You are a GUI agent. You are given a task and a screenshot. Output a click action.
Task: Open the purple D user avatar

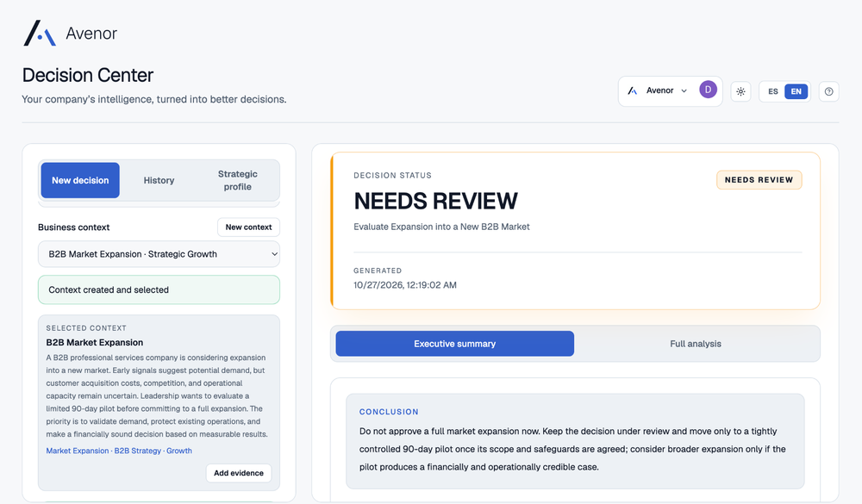(708, 90)
